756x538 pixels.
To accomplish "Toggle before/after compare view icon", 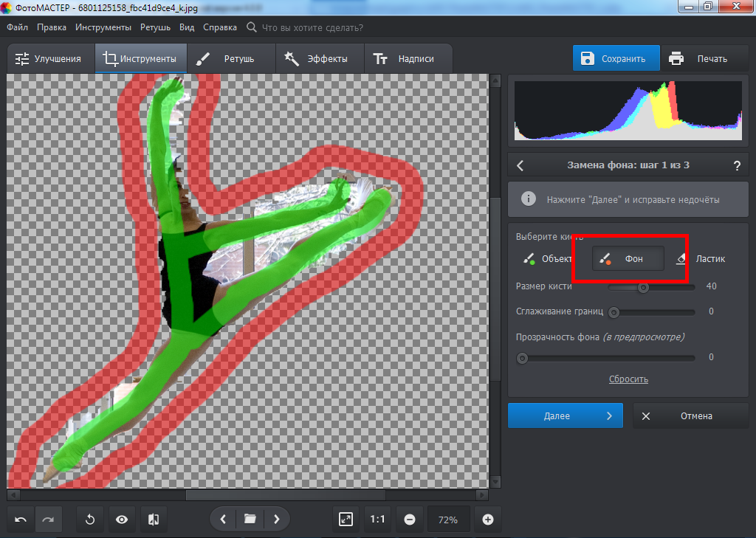I will tap(154, 520).
